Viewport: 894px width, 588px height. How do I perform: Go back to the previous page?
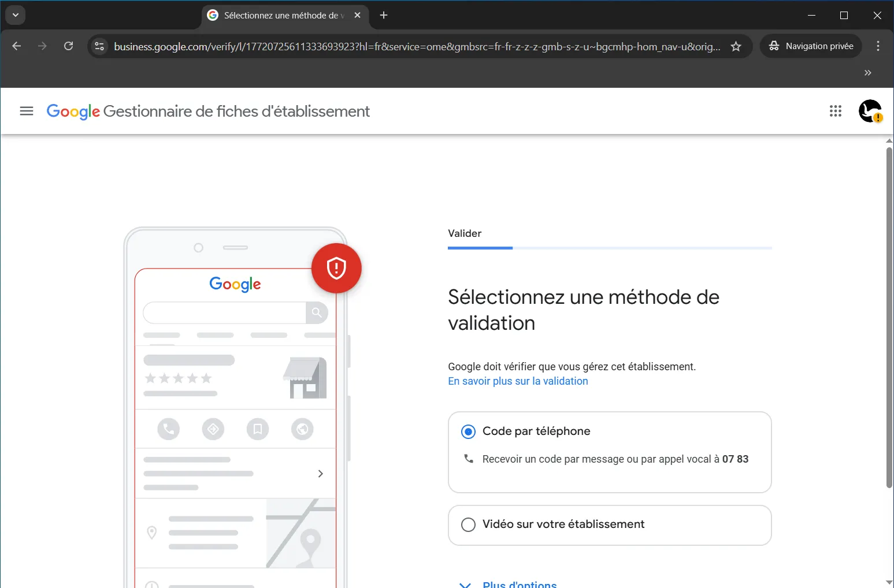point(17,46)
